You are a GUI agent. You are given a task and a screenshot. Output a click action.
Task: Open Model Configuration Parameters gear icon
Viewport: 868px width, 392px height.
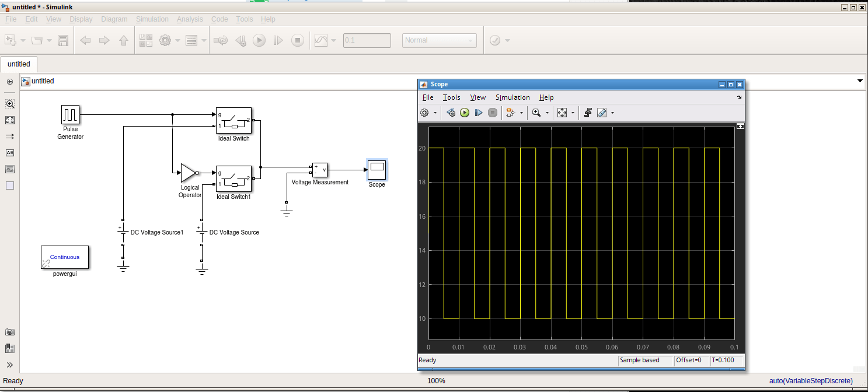click(x=165, y=40)
